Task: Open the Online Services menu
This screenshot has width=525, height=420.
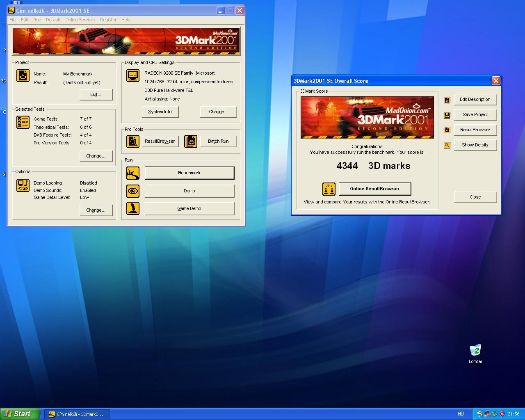Action: 80,20
